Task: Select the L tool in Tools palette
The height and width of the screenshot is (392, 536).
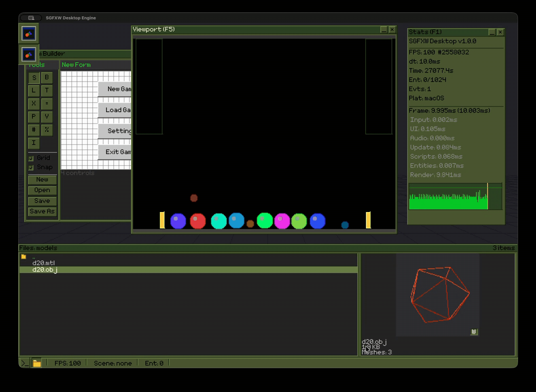Action: (34, 91)
